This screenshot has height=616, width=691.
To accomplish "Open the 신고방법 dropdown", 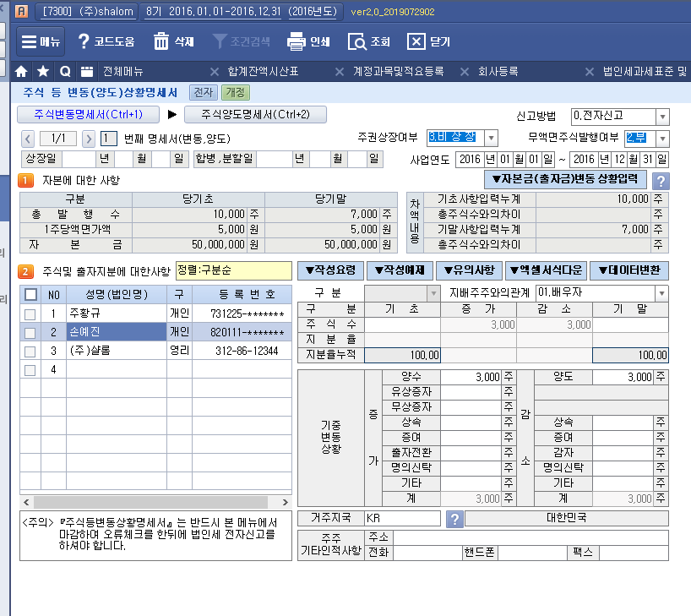I will (x=662, y=117).
